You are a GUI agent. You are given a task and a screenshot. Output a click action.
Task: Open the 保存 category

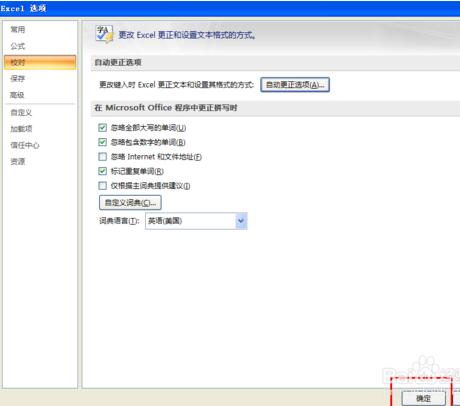(x=18, y=79)
